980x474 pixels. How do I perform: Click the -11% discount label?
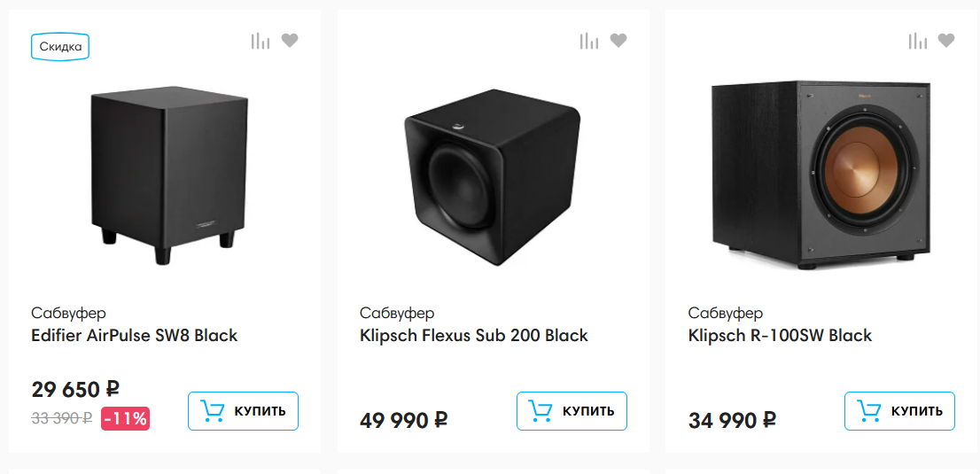click(x=125, y=418)
